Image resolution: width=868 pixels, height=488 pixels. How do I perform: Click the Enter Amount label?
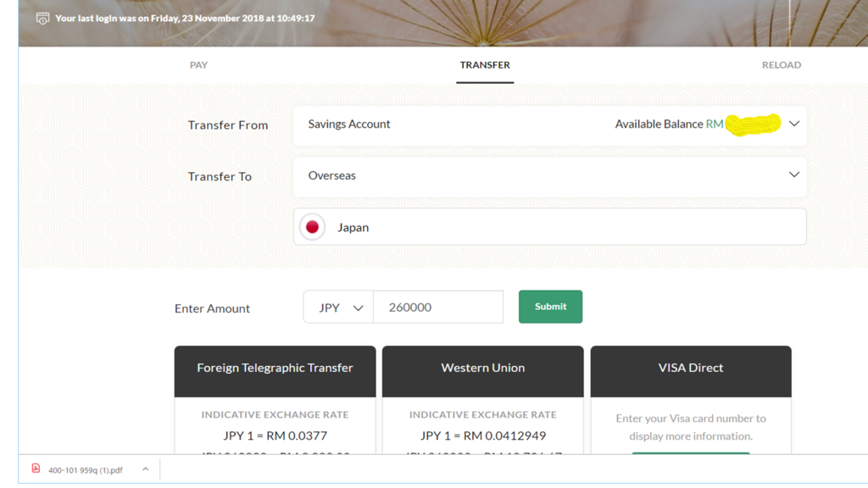coord(212,308)
